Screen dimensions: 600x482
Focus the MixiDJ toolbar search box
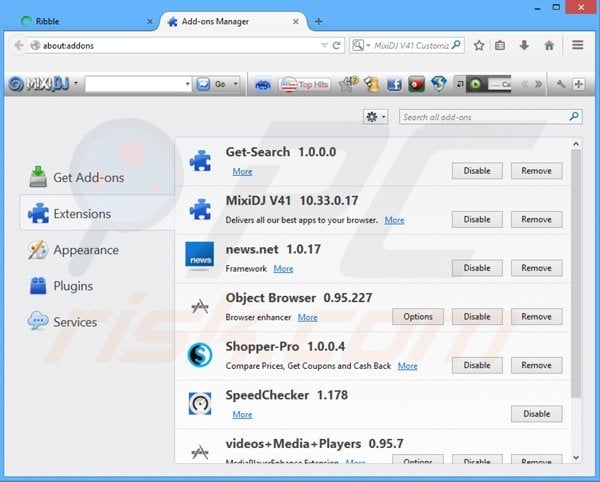pyautogui.click(x=135, y=84)
